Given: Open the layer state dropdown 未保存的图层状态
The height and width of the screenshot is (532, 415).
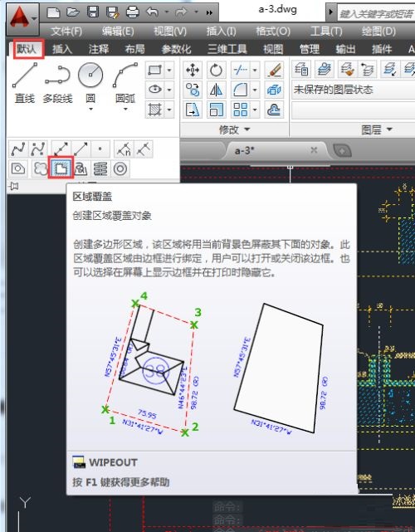Looking at the screenshot, I should [x=353, y=90].
